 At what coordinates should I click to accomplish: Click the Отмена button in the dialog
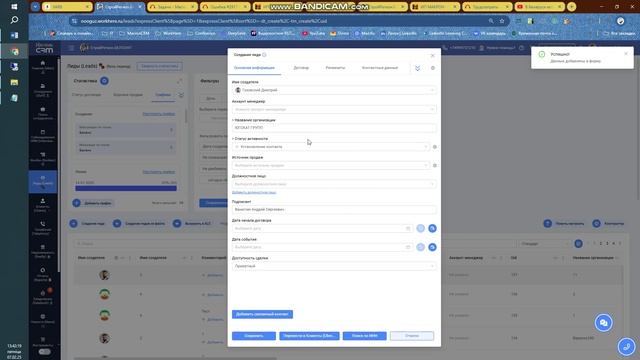pyautogui.click(x=412, y=336)
